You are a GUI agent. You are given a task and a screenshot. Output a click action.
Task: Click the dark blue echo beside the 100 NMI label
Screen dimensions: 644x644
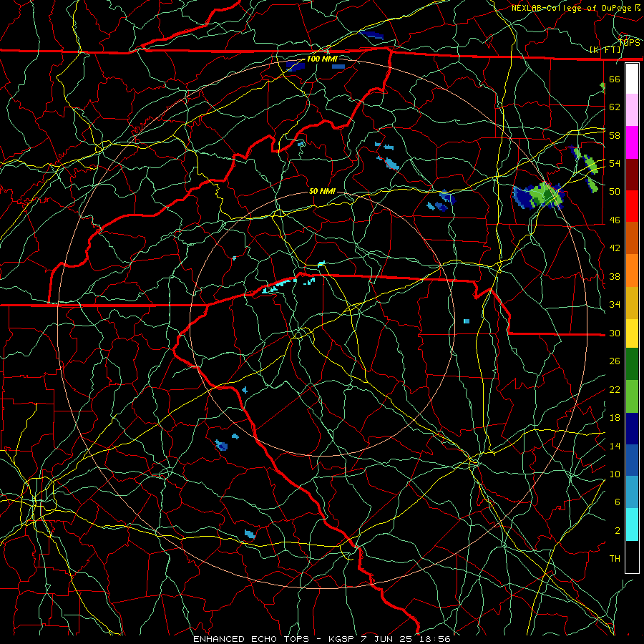point(295,66)
